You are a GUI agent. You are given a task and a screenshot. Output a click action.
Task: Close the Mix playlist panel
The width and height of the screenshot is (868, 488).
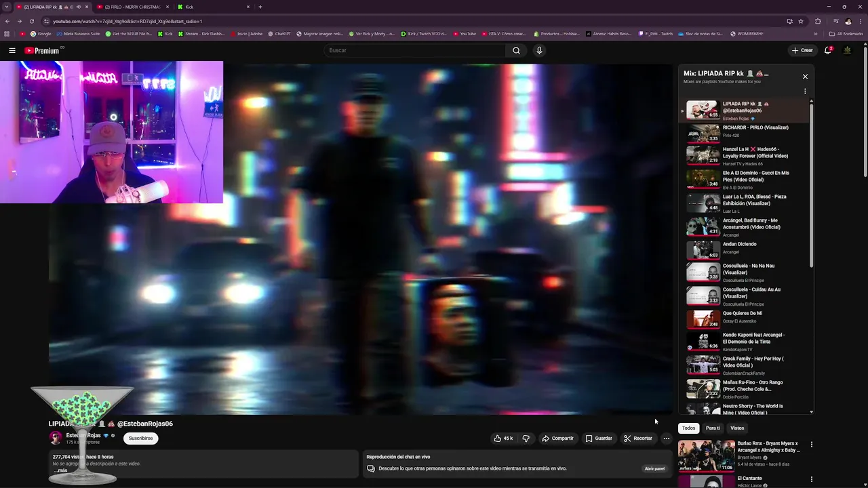(805, 77)
